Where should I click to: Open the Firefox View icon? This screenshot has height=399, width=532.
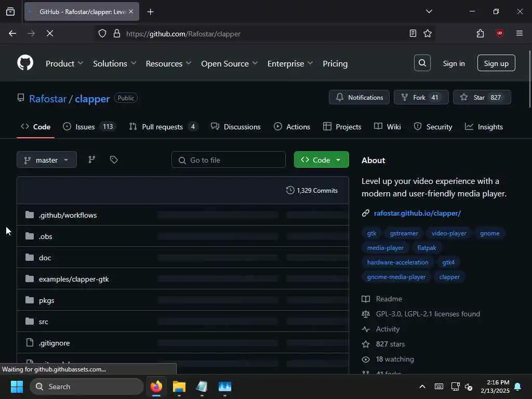pyautogui.click(x=10, y=11)
